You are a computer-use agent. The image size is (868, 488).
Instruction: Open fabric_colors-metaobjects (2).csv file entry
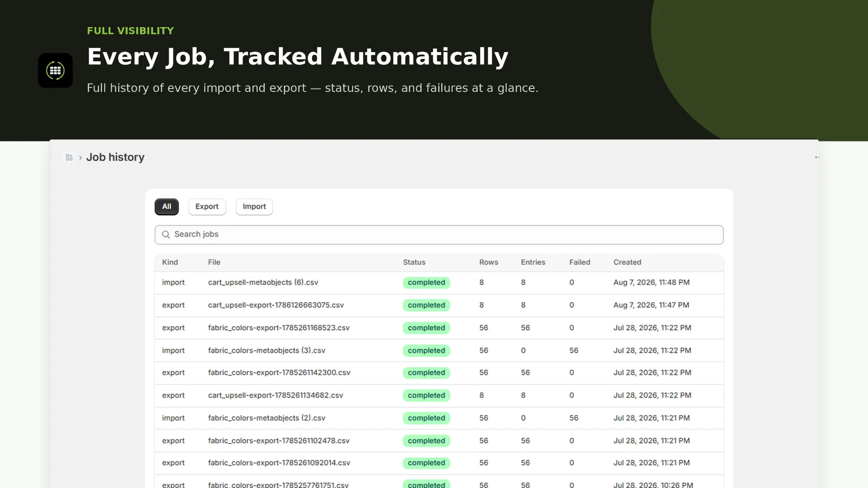click(267, 418)
